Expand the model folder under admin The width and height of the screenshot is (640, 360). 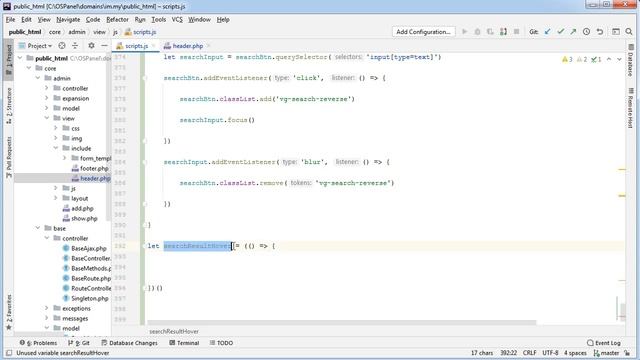tap(47, 108)
